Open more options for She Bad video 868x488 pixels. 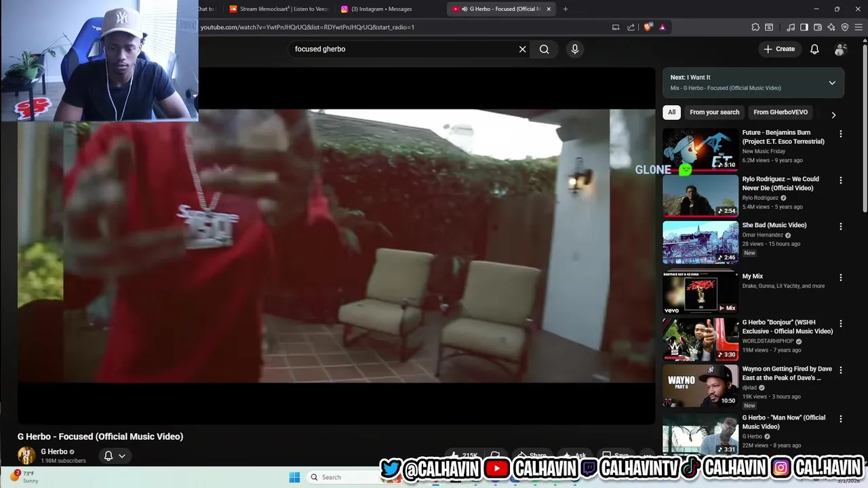tap(841, 226)
